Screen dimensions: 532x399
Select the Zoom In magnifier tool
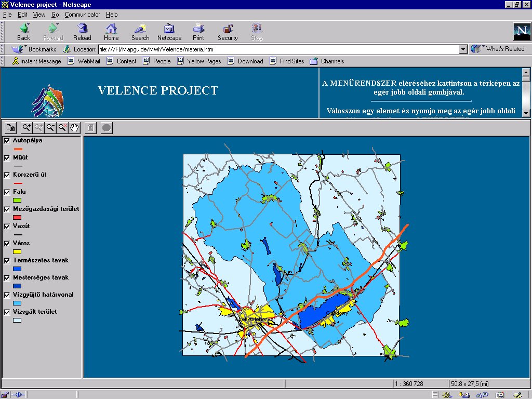25,128
